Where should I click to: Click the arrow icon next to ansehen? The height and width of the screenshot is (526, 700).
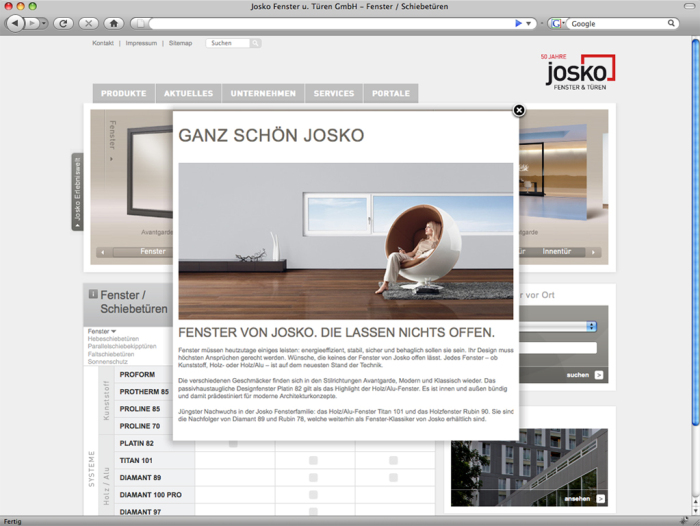[x=600, y=499]
